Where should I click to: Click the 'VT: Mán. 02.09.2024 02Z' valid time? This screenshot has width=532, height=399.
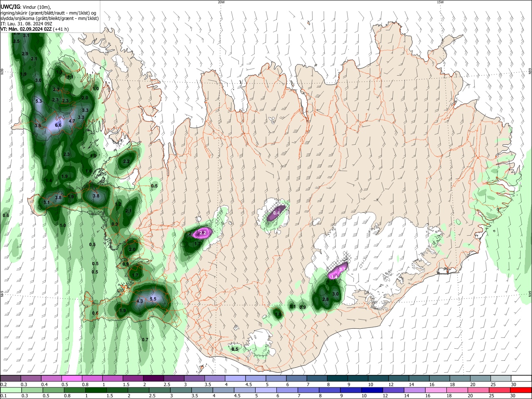pos(26,29)
